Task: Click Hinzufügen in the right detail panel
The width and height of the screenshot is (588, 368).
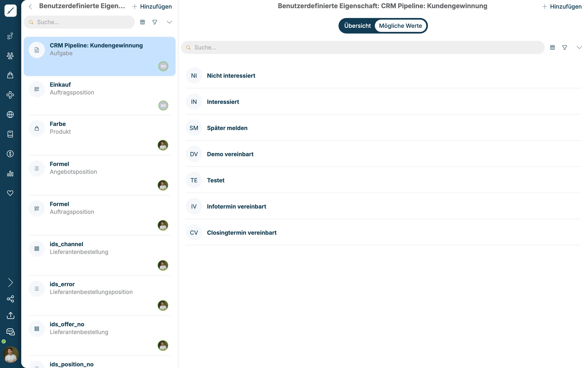Action: (x=562, y=7)
